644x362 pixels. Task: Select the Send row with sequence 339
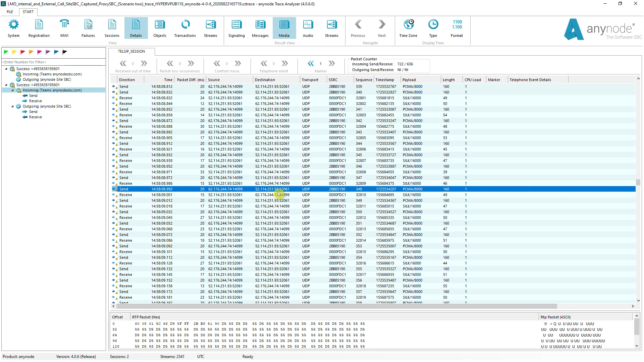(373, 86)
